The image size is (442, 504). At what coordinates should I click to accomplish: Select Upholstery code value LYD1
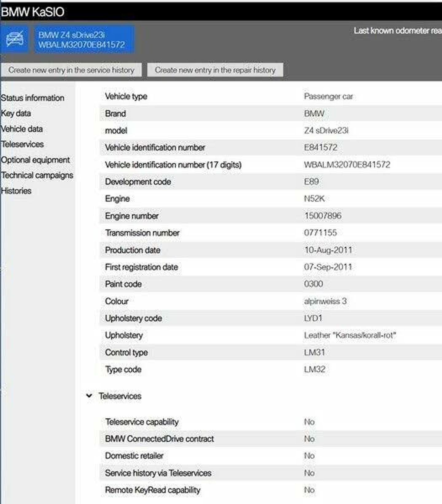[x=313, y=318]
